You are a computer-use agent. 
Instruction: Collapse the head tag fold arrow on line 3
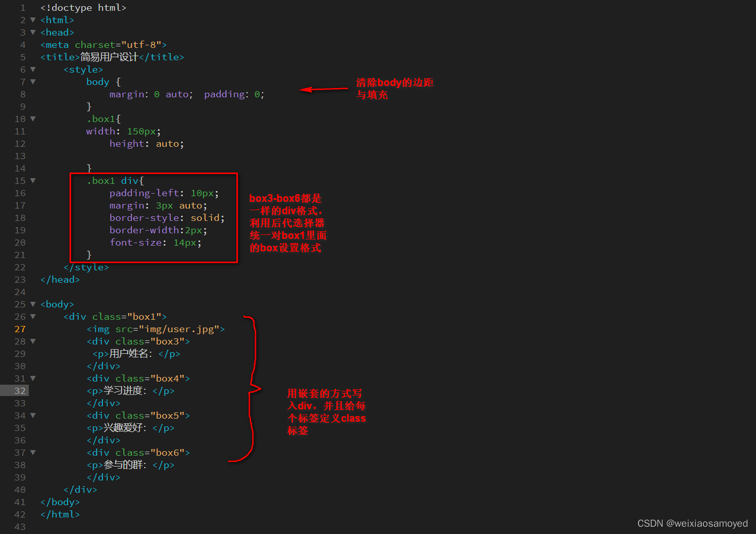coord(33,32)
